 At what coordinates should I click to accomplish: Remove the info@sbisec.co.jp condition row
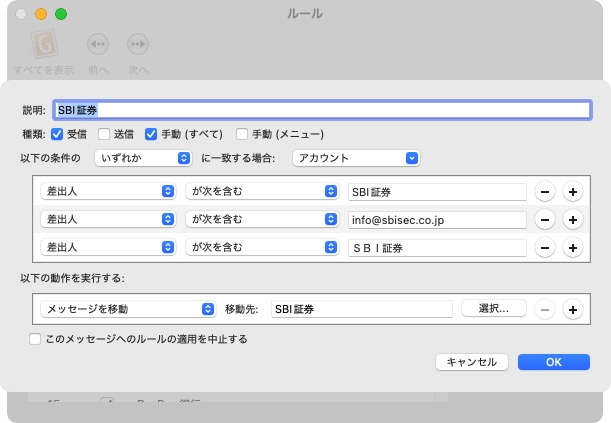click(546, 219)
